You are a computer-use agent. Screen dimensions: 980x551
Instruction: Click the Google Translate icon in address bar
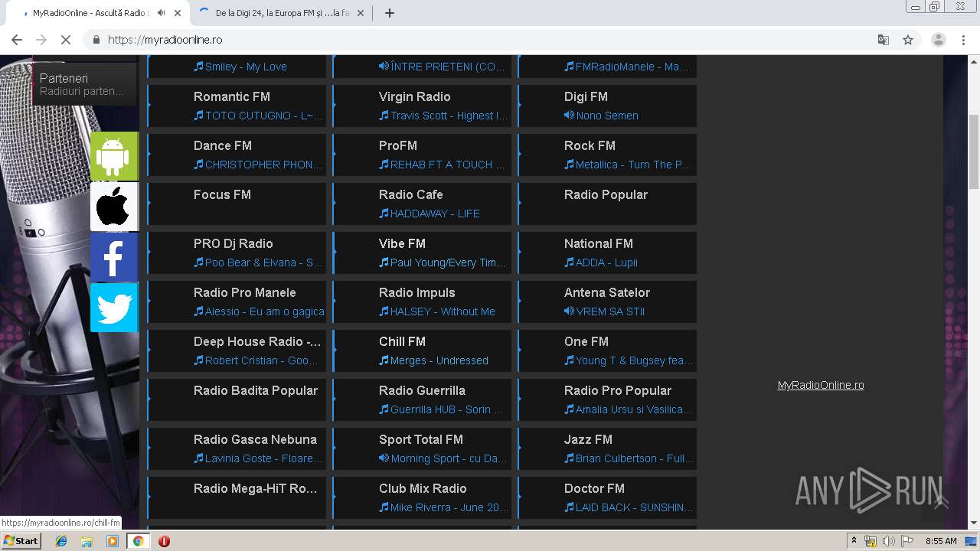[x=883, y=40]
